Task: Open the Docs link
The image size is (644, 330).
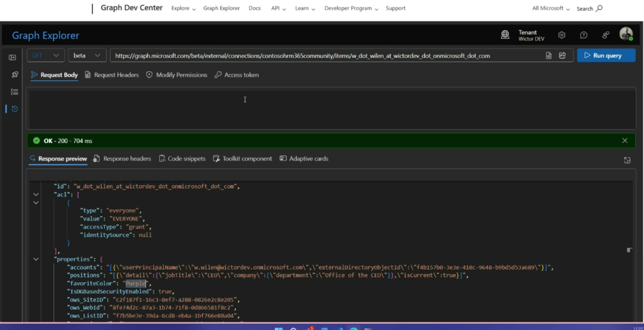Action: tap(255, 8)
